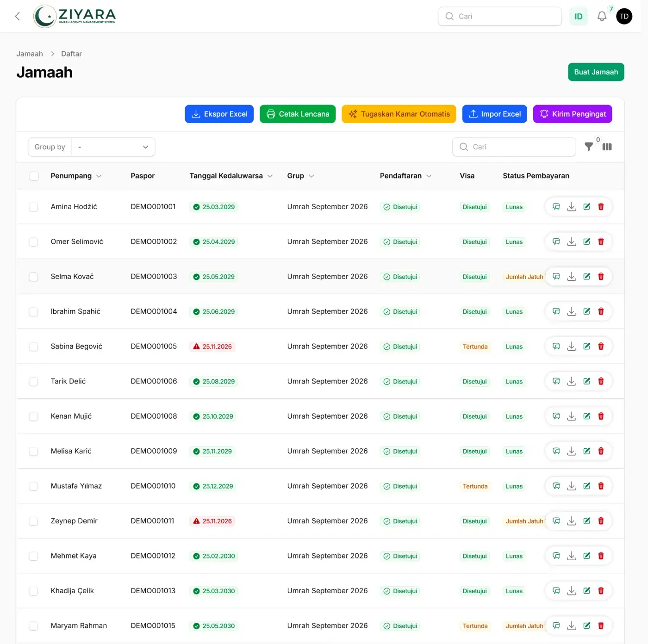Select the Omer Selimović row checkbox
The height and width of the screenshot is (644, 648).
(34, 241)
